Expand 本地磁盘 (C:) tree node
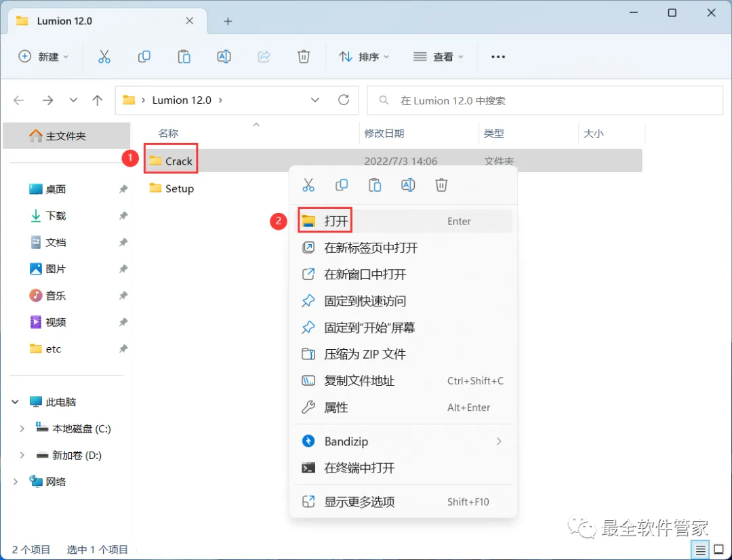 click(x=22, y=428)
